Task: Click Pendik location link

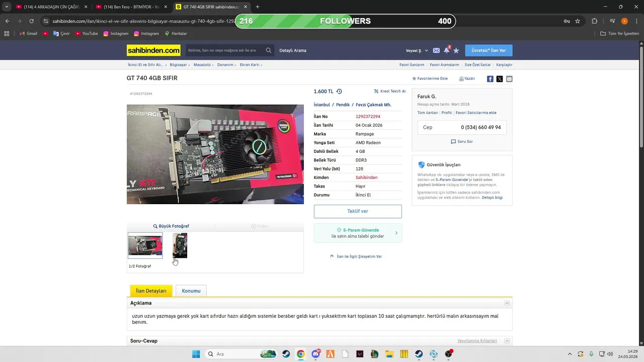Action: [343, 105]
